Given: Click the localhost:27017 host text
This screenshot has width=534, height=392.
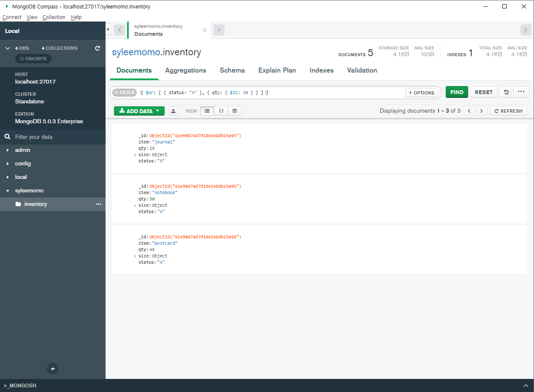Looking at the screenshot, I should coord(35,82).
